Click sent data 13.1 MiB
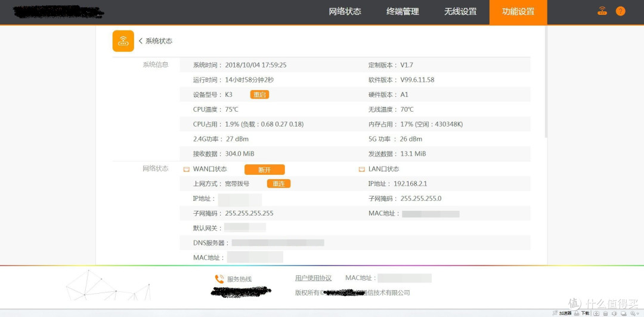This screenshot has width=644, height=317. (x=413, y=154)
